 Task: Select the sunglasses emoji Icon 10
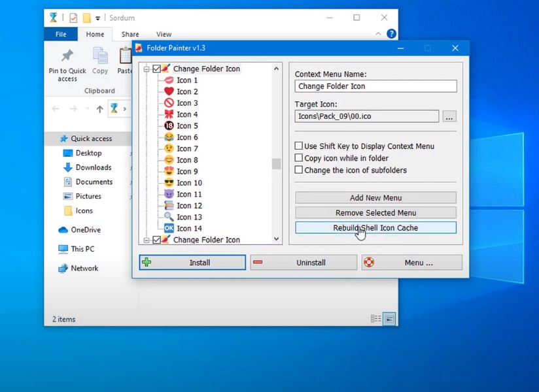coord(188,183)
